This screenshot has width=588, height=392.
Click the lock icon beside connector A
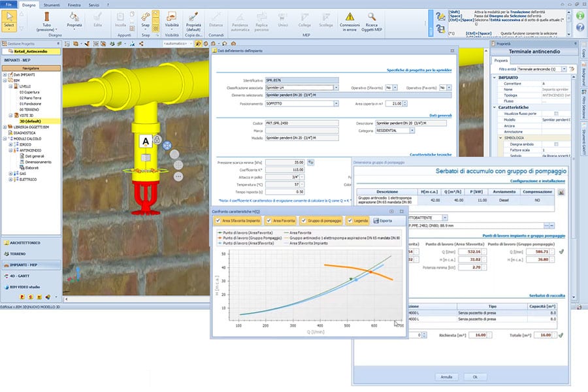[x=157, y=140]
